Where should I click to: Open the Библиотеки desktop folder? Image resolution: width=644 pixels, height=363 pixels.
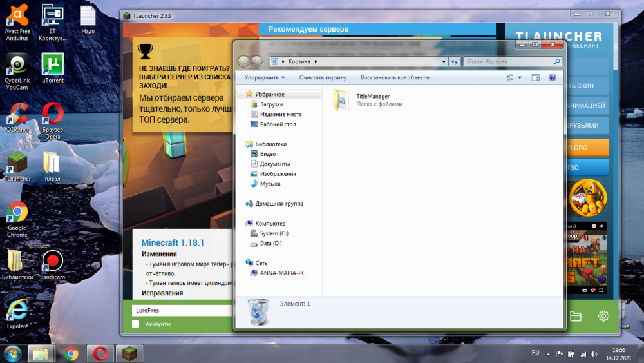(17, 265)
